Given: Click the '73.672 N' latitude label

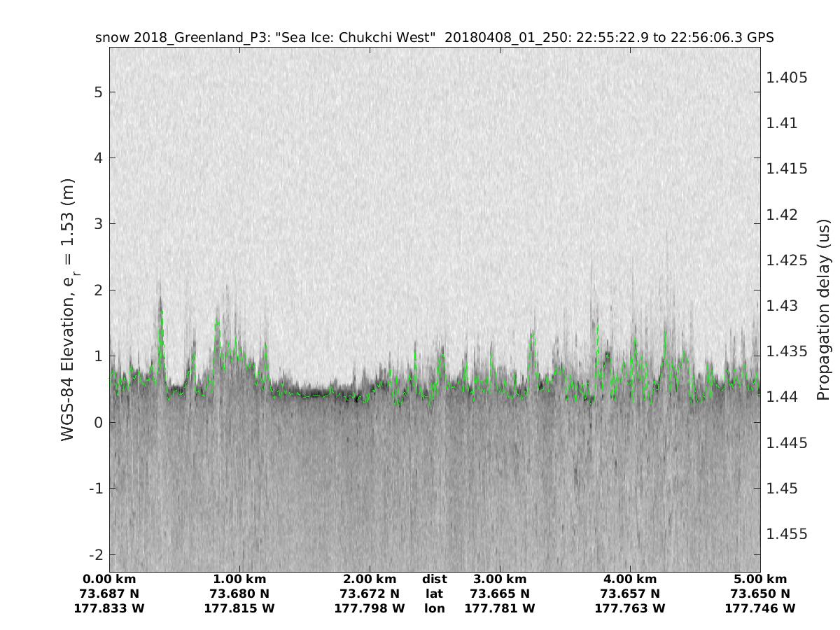Looking at the screenshot, I should click(x=370, y=594).
